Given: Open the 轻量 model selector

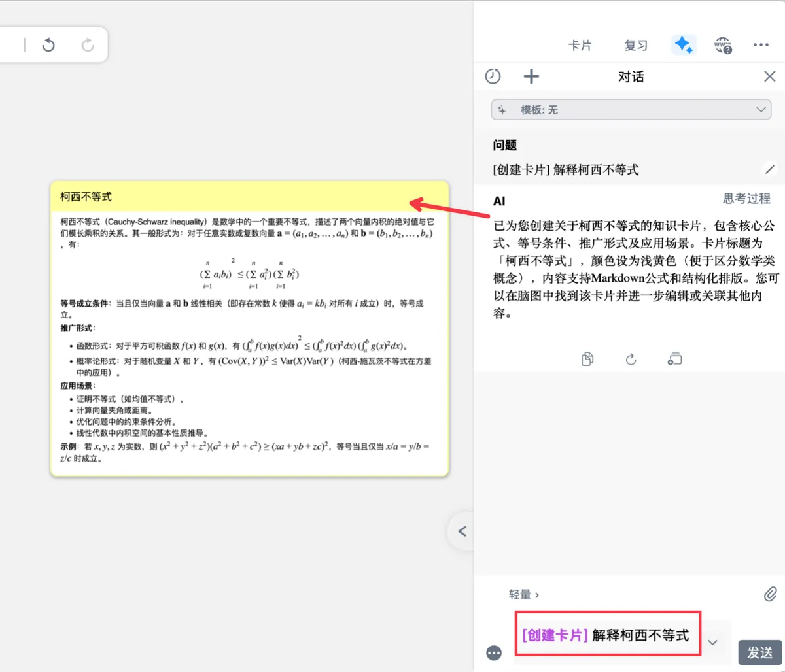Looking at the screenshot, I should (x=523, y=595).
